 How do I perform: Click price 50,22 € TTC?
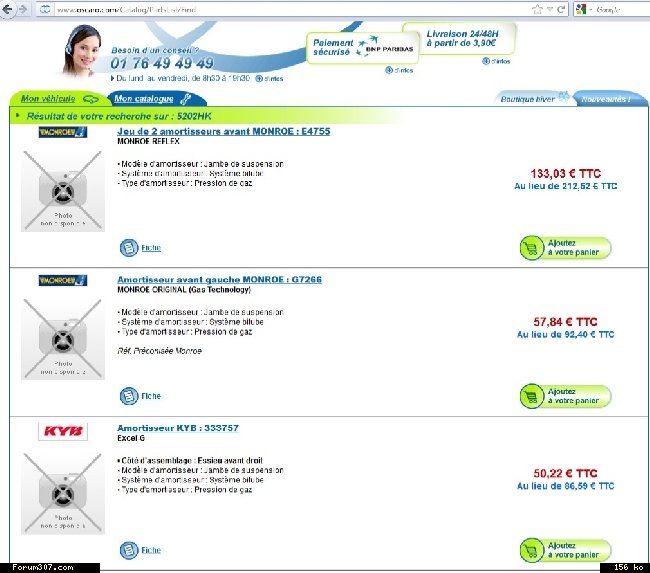565,473
